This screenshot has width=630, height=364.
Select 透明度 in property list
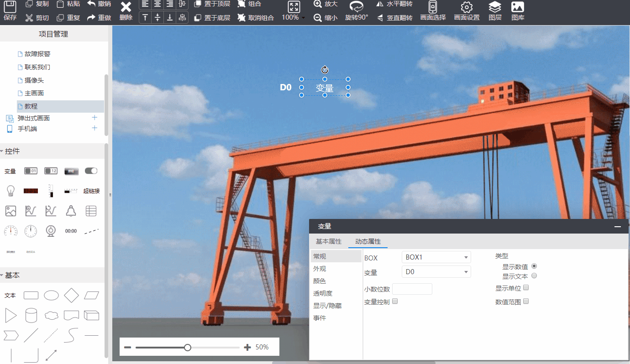[323, 293]
